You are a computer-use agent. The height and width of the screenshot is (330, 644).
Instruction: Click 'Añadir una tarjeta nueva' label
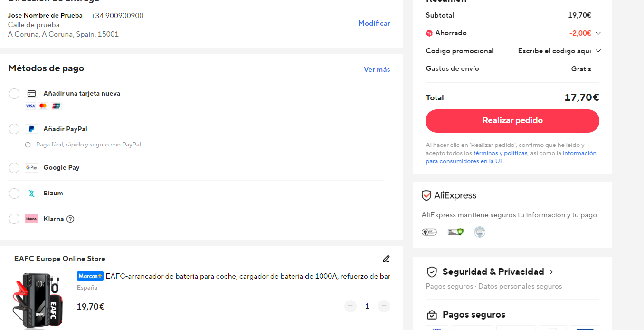point(82,94)
